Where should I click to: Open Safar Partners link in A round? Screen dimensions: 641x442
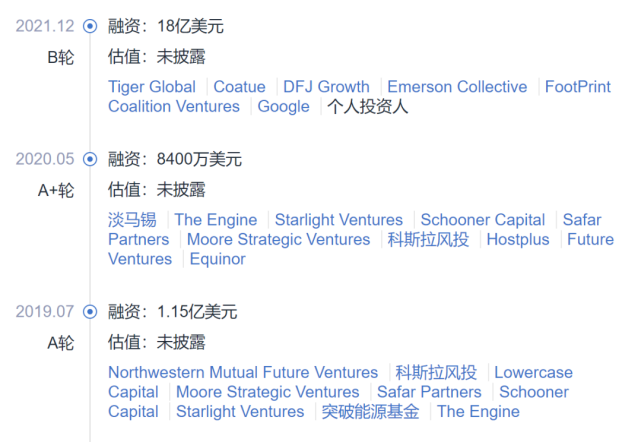(x=429, y=392)
